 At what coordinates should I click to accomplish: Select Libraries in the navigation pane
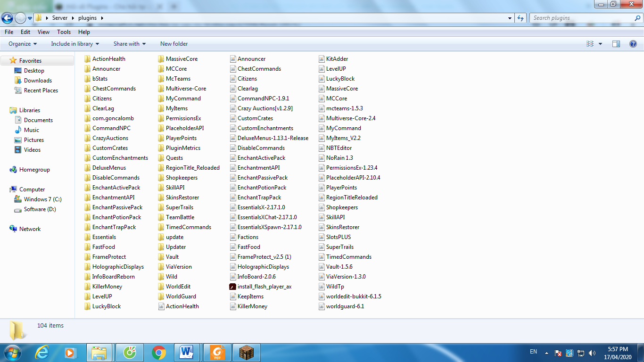pos(31,110)
